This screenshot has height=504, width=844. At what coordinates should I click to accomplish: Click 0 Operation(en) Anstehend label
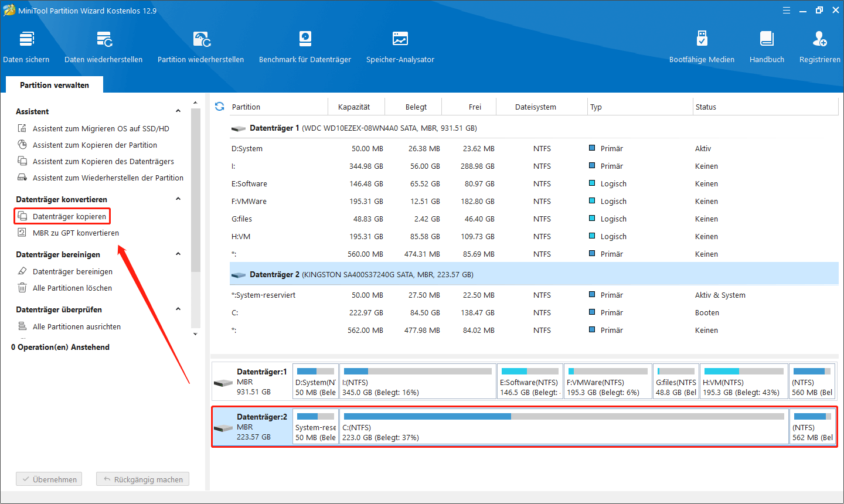point(60,347)
